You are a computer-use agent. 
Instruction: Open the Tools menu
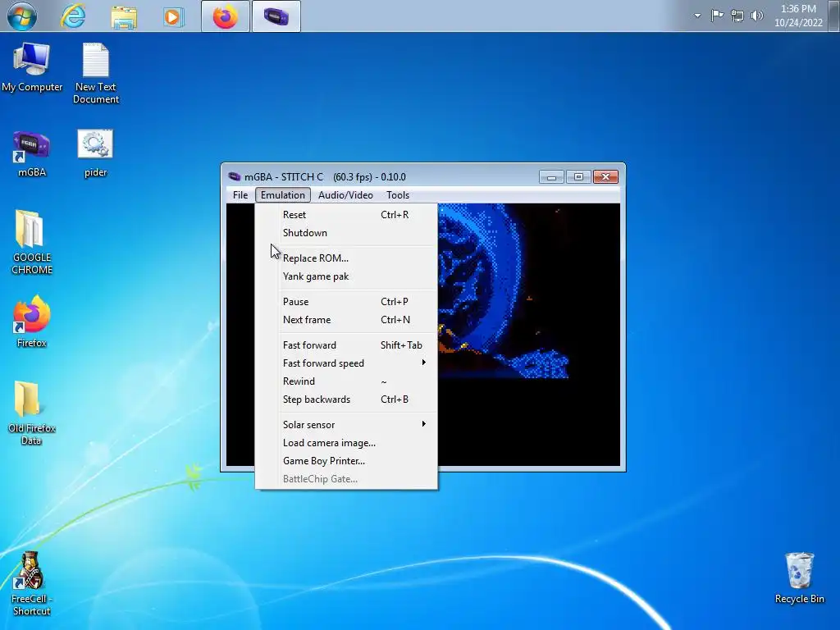tap(398, 195)
